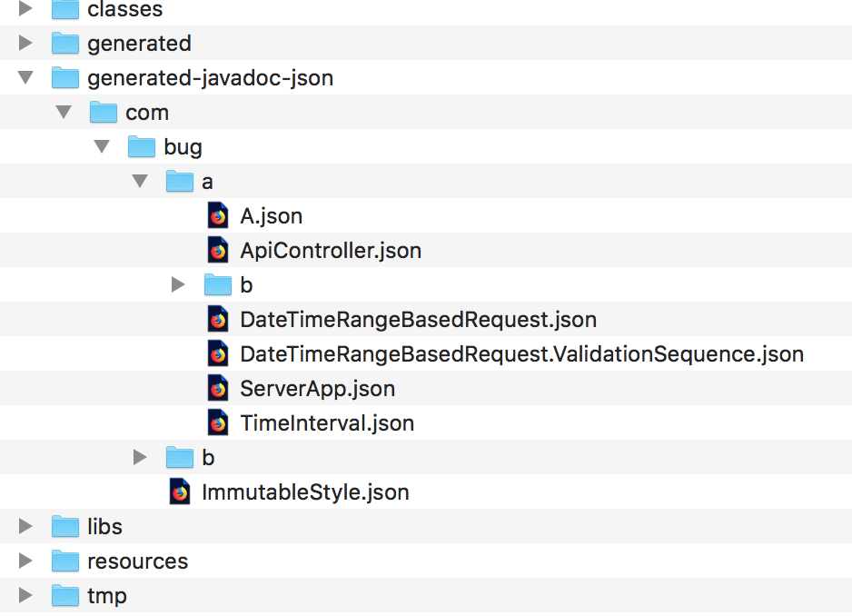Select the classes folder row
This screenshot has width=852, height=616.
(x=426, y=10)
